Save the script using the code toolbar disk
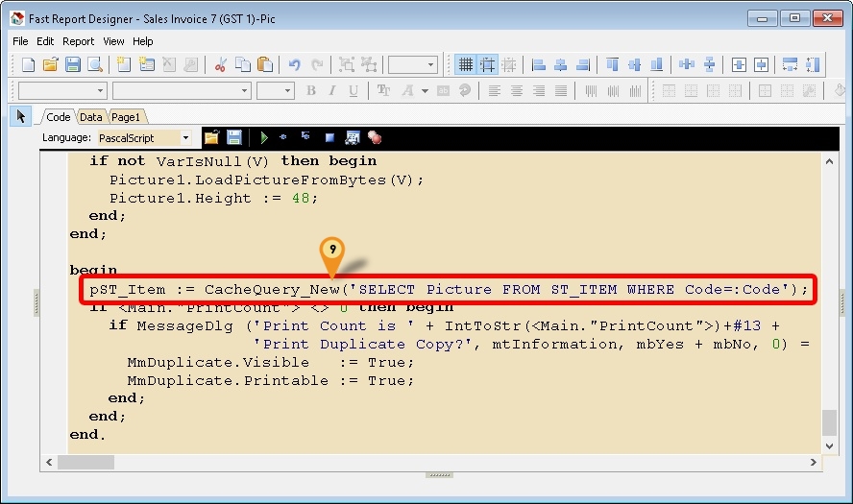 [x=233, y=138]
